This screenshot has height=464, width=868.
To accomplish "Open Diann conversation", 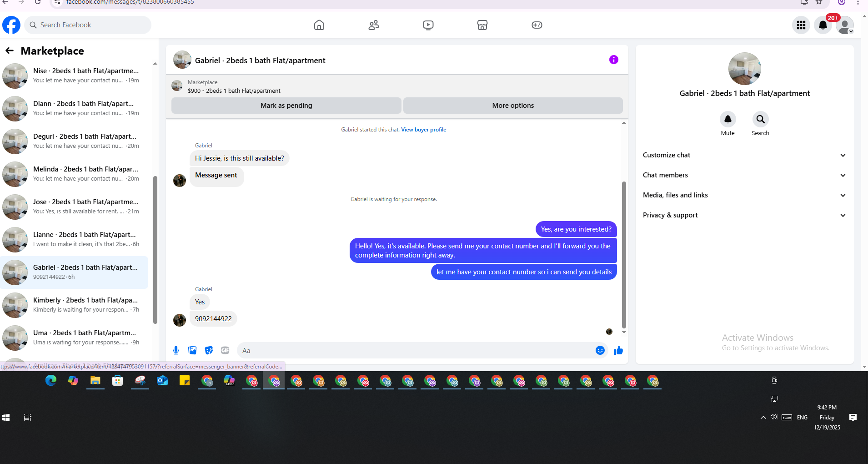I will pyautogui.click(x=75, y=108).
